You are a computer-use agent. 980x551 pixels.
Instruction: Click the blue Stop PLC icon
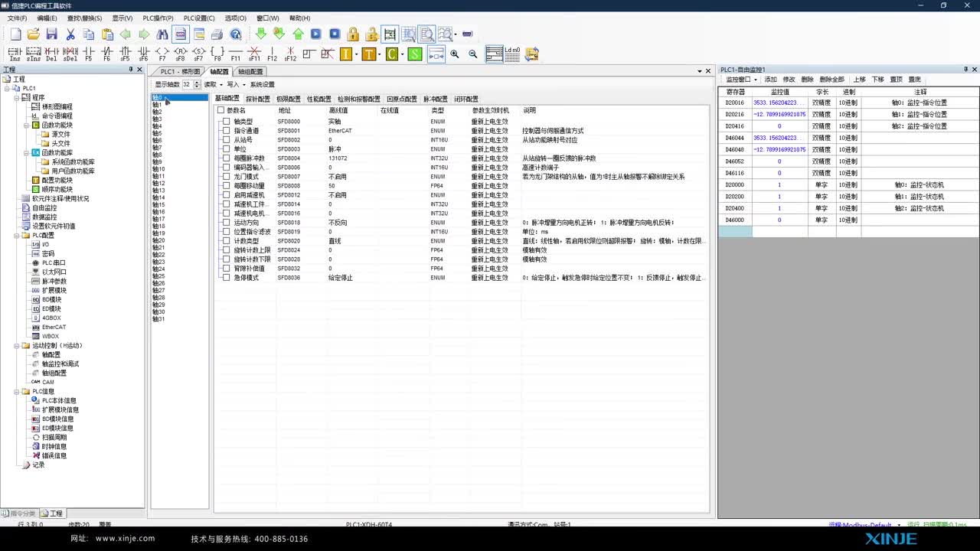tap(335, 34)
